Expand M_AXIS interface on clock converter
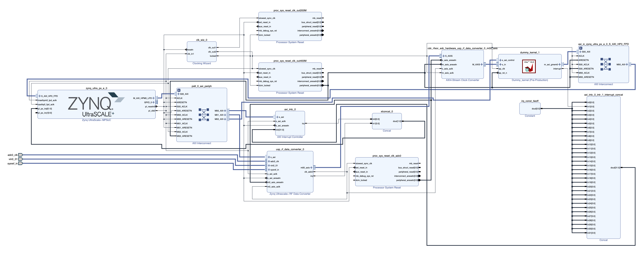This screenshot has width=644, height=256. pyautogui.click(x=482, y=64)
